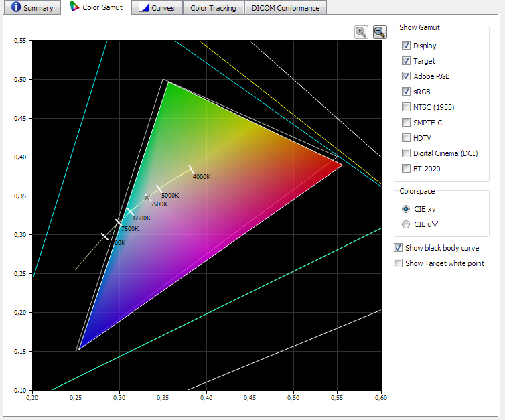The width and height of the screenshot is (505, 420).
Task: Check the HDTV gamut option
Action: point(406,138)
